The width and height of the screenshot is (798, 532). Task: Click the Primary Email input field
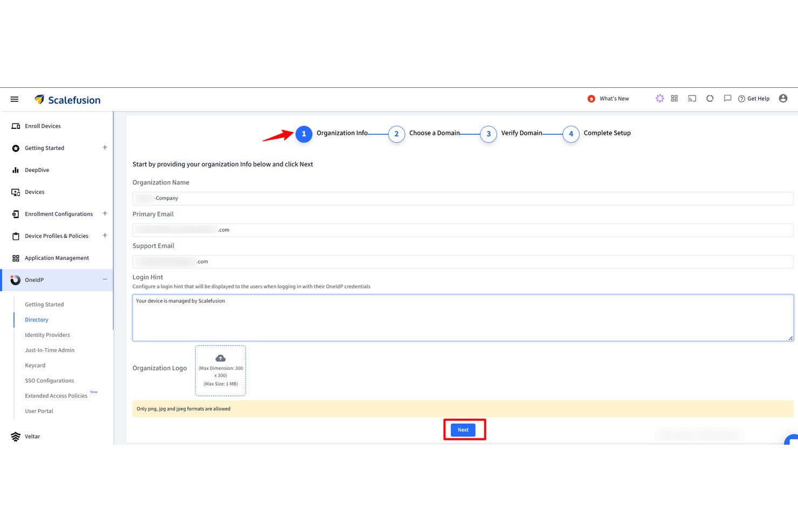point(463,230)
